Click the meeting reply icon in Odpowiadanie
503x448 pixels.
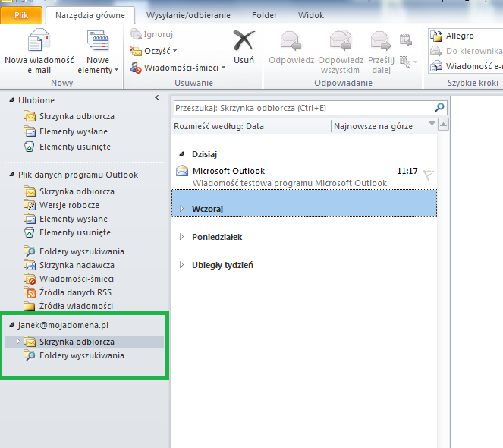point(405,39)
